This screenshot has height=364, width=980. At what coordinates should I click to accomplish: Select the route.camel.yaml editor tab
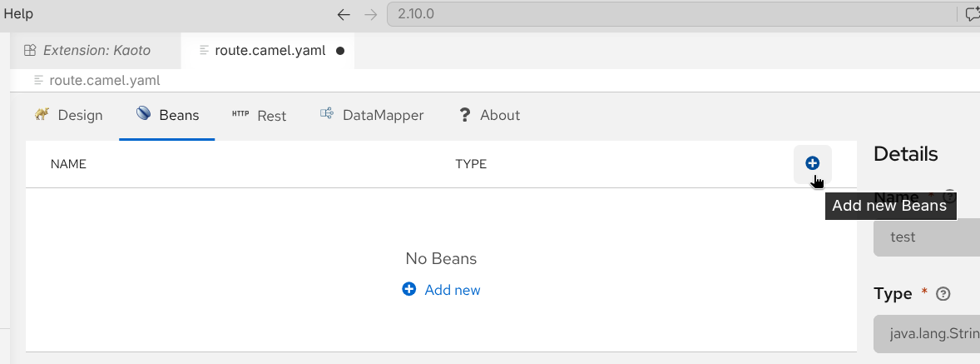(268, 51)
